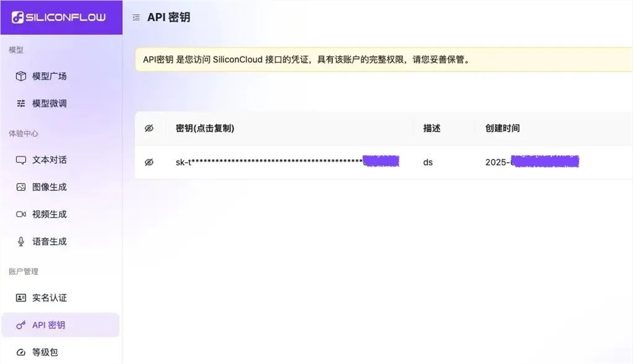Reveal the sk-t key with eye icon
The width and height of the screenshot is (633, 364).
point(149,162)
